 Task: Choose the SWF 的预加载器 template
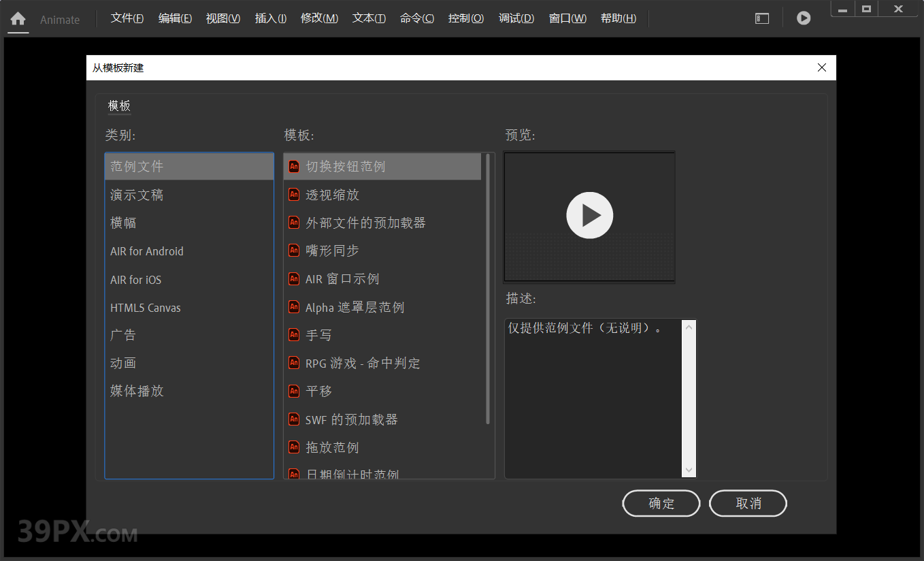(382, 419)
